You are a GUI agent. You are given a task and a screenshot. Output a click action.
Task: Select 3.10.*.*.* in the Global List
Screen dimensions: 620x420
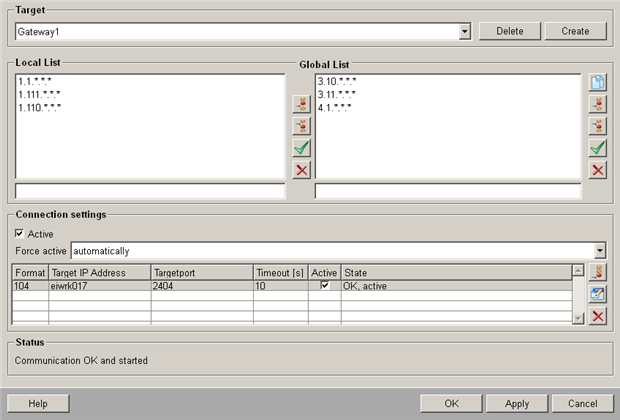click(337, 82)
